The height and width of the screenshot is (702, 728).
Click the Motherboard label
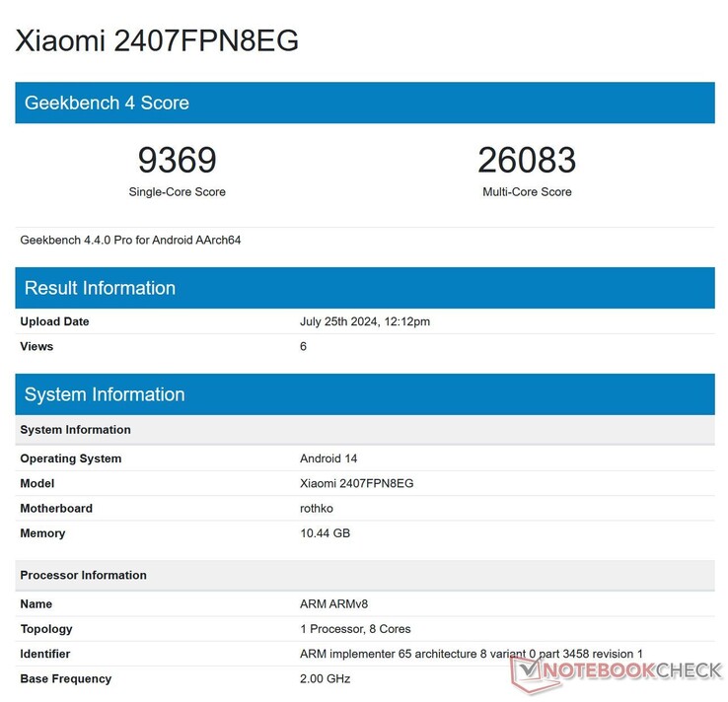56,509
